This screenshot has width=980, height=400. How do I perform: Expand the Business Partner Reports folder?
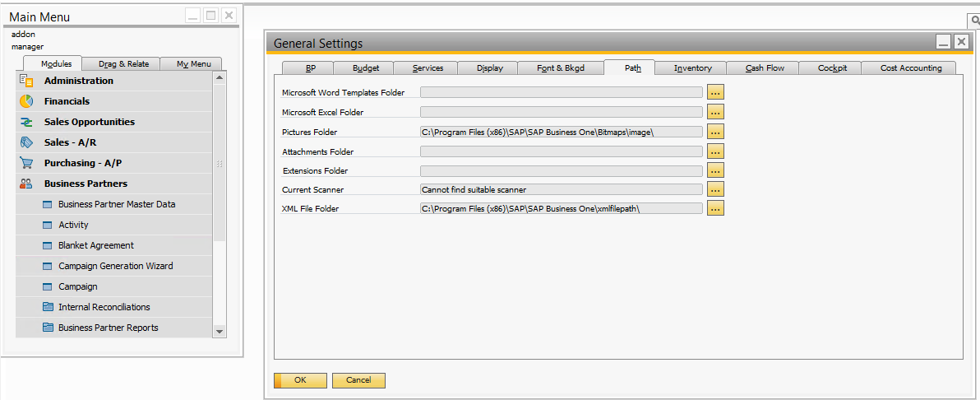click(108, 328)
